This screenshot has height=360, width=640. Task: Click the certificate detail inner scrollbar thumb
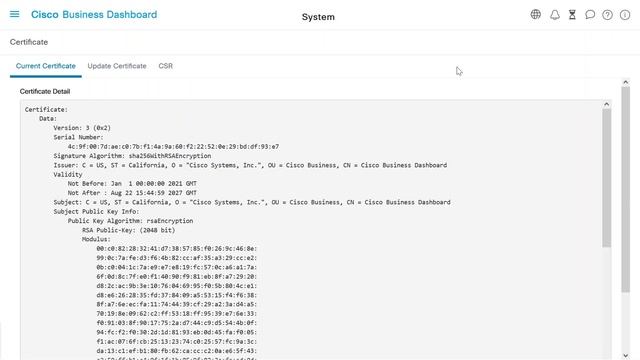[x=607, y=178]
